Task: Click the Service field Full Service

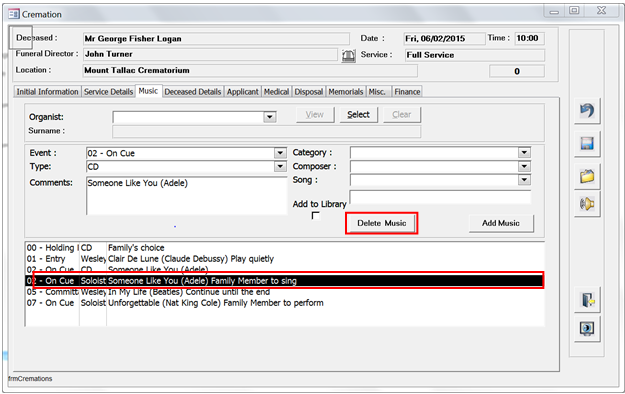Action: 474,55
